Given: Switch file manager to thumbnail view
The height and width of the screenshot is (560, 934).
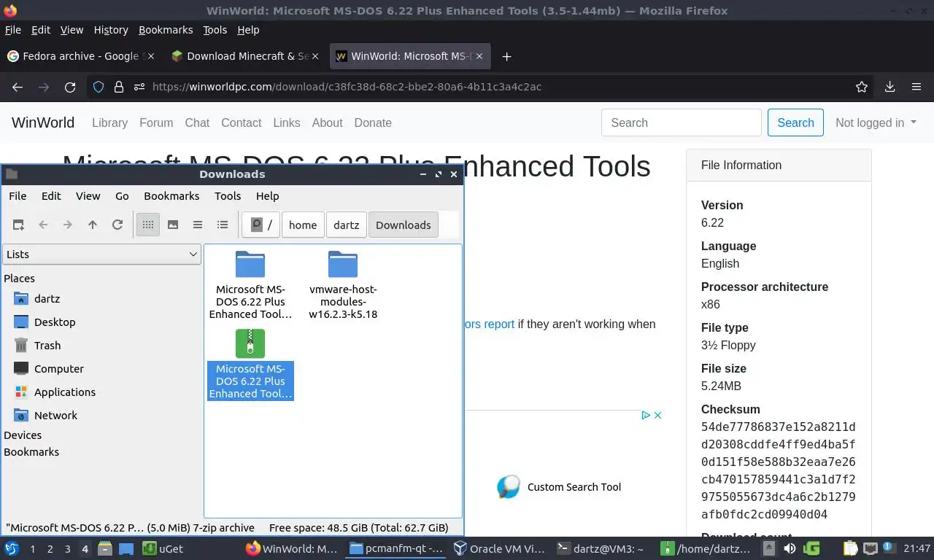Looking at the screenshot, I should coord(173,225).
